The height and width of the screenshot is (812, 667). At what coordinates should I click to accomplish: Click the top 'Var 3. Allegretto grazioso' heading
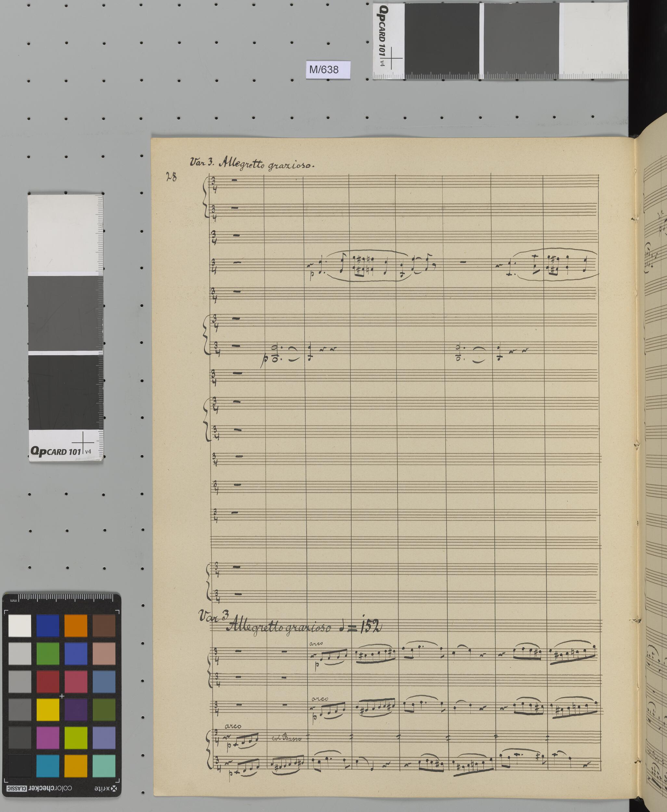(252, 164)
